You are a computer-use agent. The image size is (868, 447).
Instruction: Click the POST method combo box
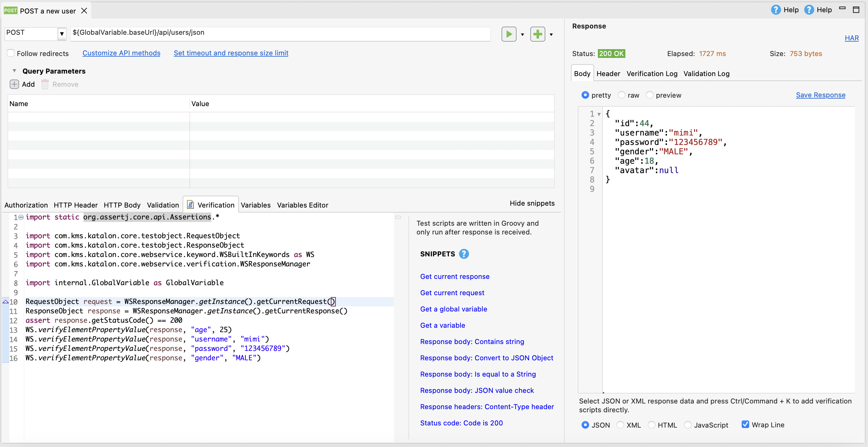click(x=35, y=34)
